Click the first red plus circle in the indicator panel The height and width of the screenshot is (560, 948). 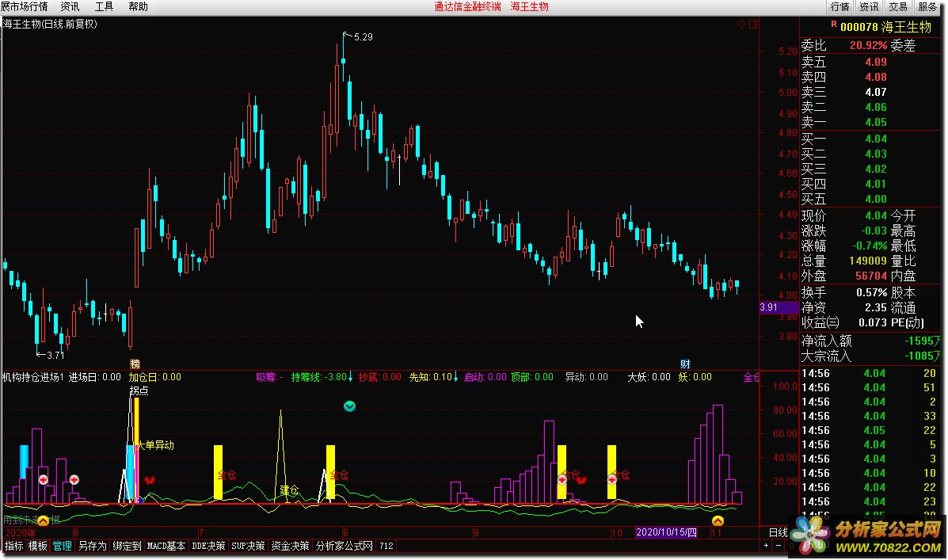point(44,479)
